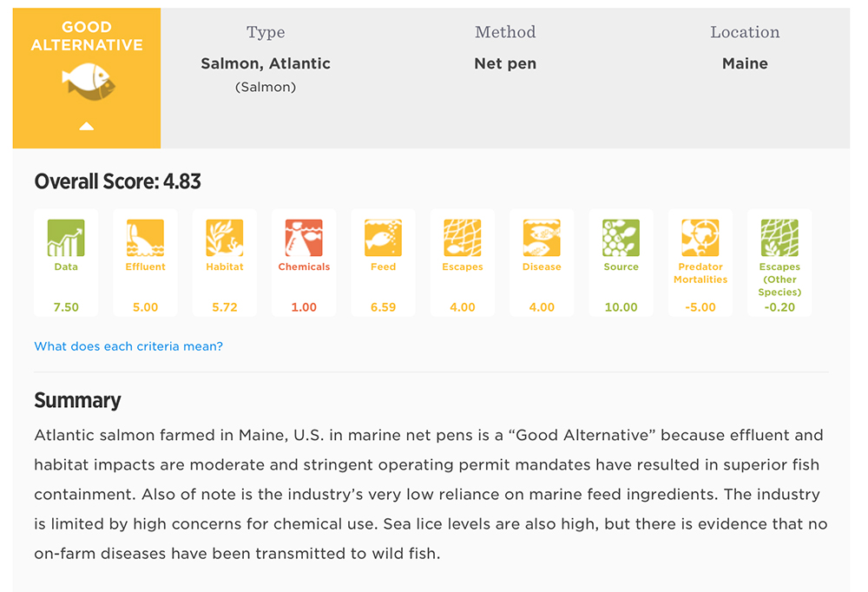The width and height of the screenshot is (868, 592).
Task: Click the Overall Score 4.83 heading
Action: 118,181
